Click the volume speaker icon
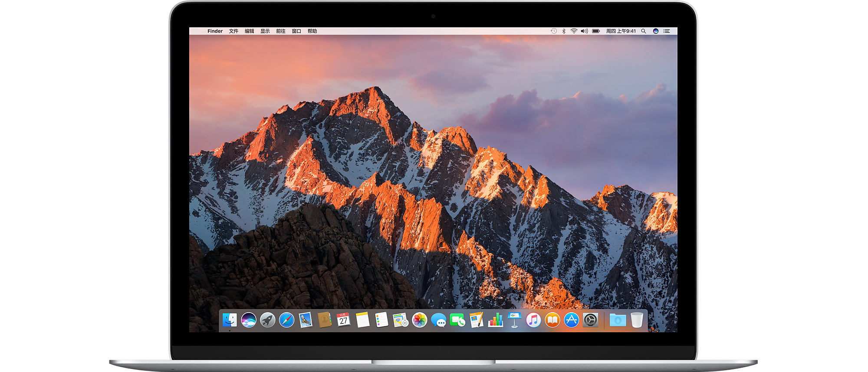The image size is (868, 372). (584, 31)
